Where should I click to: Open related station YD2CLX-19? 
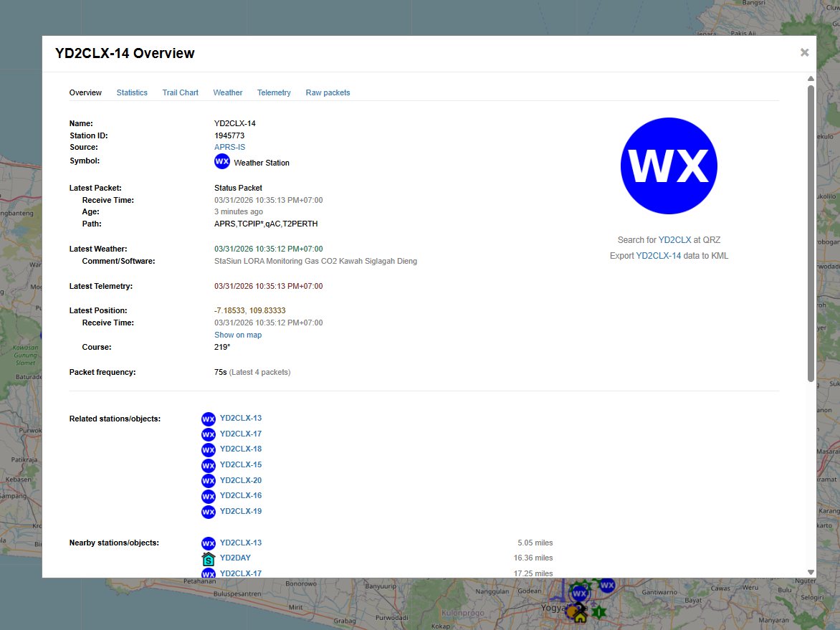tap(241, 511)
